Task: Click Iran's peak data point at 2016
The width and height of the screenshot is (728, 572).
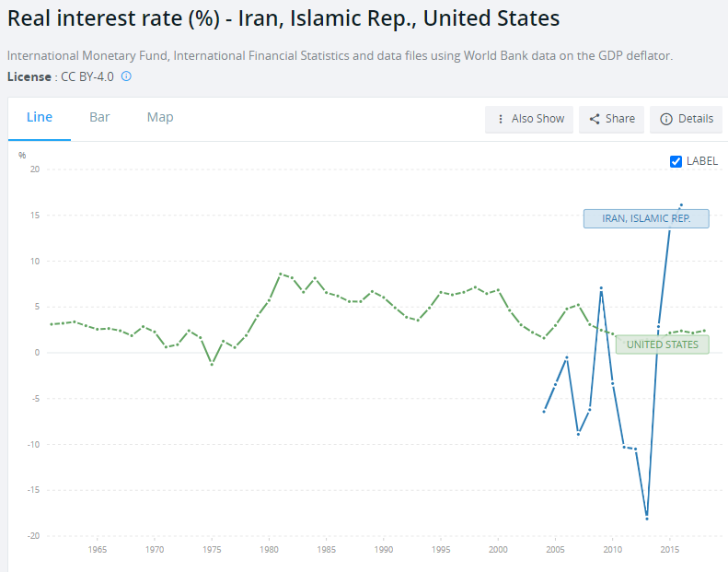Action: 681,204
